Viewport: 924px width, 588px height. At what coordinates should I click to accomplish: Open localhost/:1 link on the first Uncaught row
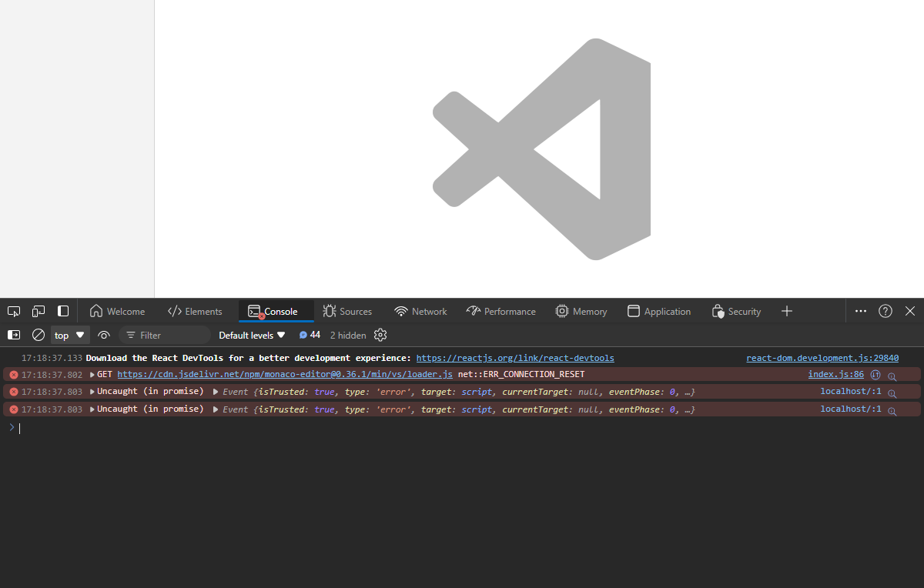(x=851, y=392)
